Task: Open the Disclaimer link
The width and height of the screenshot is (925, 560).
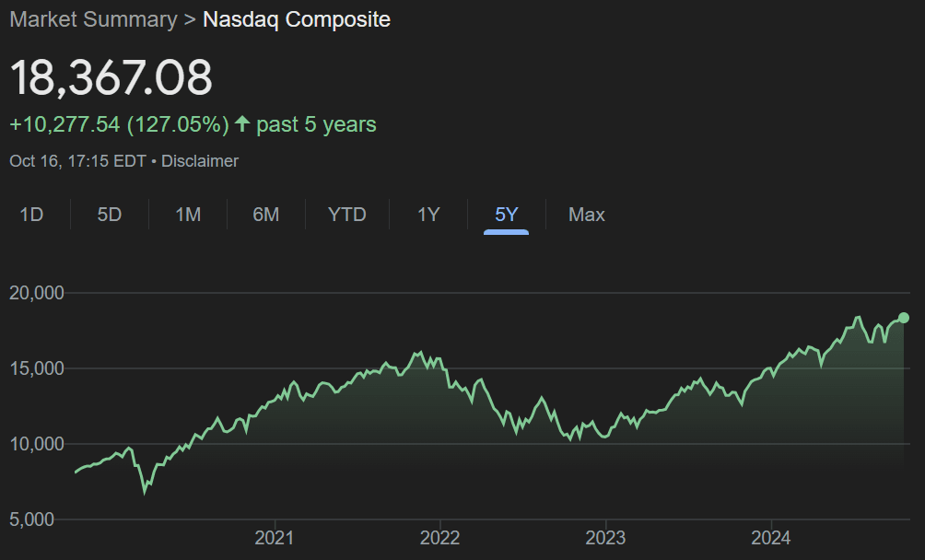Action: tap(200, 160)
